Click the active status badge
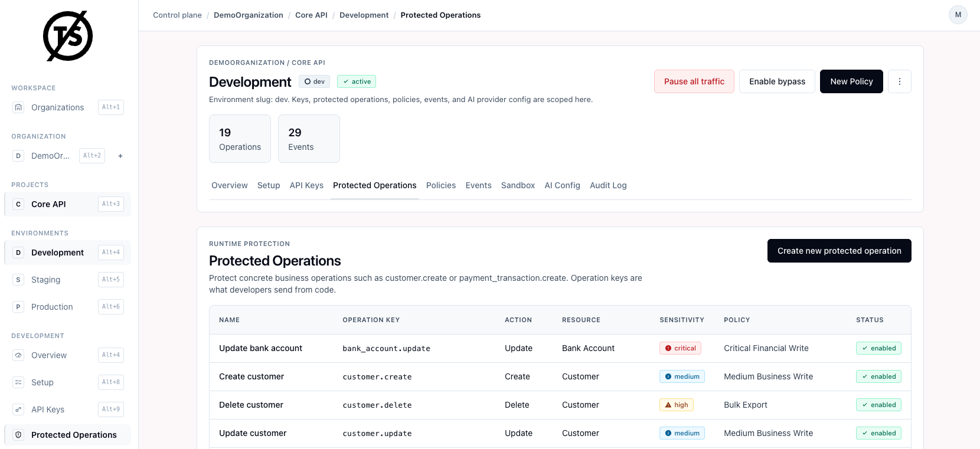The image size is (980, 449). [x=357, y=81]
